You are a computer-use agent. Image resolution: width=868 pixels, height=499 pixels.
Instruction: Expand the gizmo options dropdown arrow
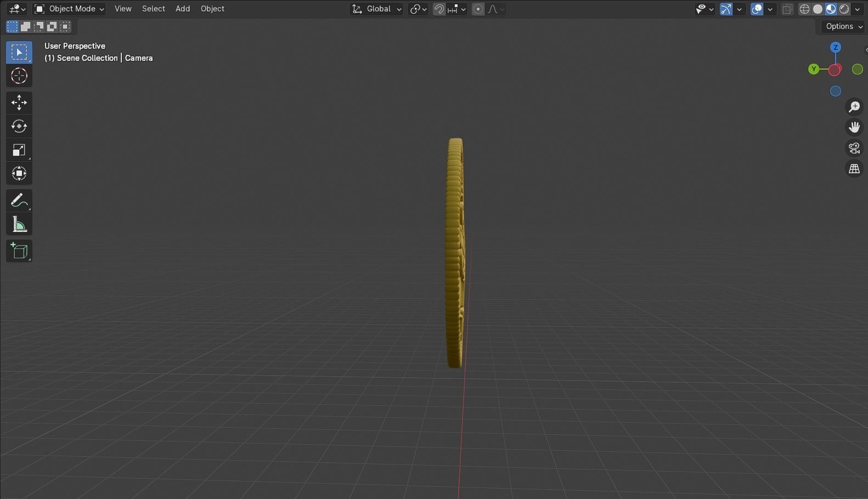pos(740,9)
